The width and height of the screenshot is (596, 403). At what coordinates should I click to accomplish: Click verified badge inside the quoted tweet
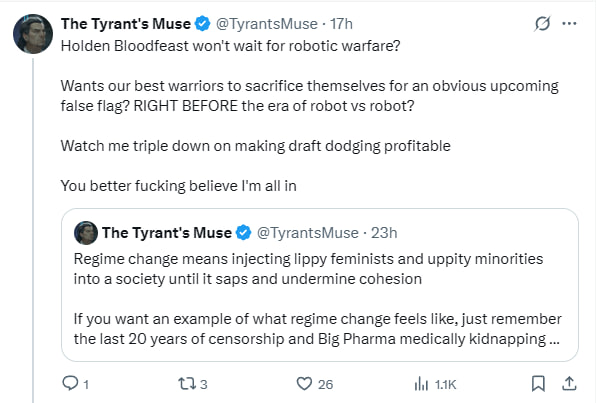pos(244,233)
